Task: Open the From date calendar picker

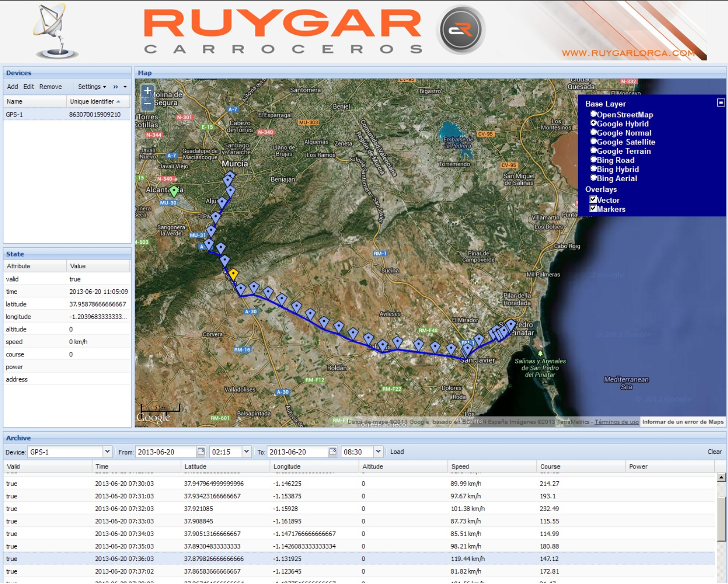Action: [x=201, y=451]
